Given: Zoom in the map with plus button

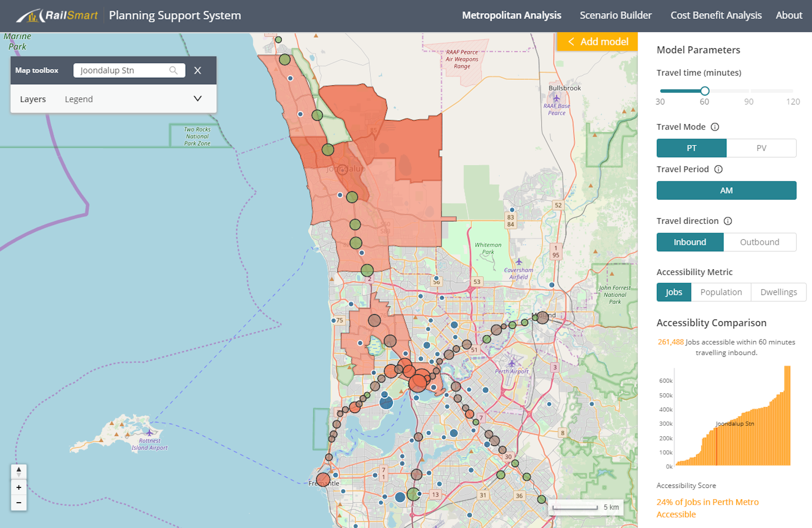Looking at the screenshot, I should (x=19, y=487).
